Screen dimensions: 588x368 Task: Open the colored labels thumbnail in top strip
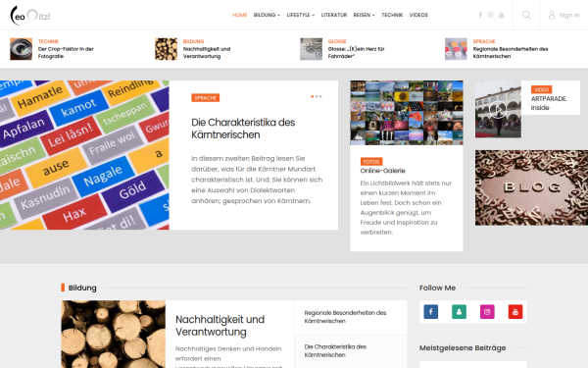456,49
